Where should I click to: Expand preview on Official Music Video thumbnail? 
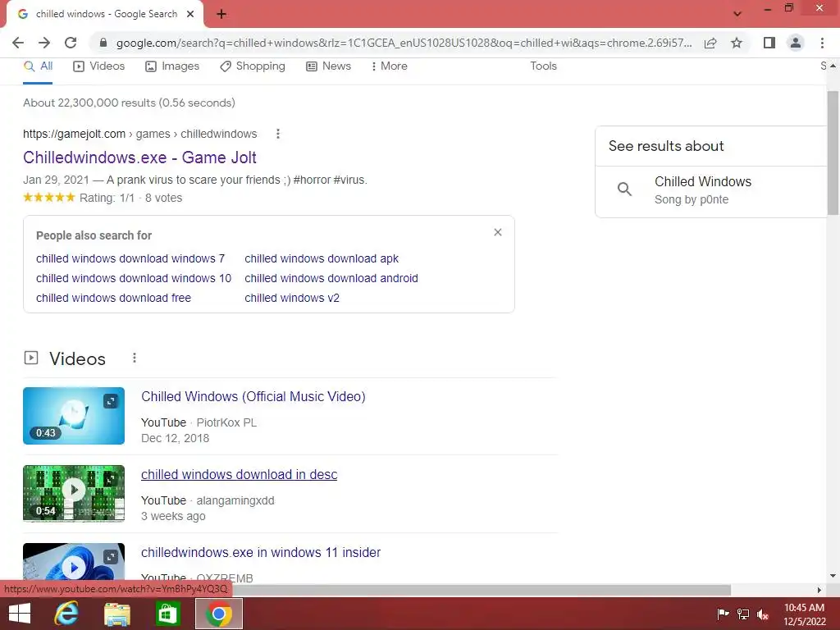tap(111, 400)
